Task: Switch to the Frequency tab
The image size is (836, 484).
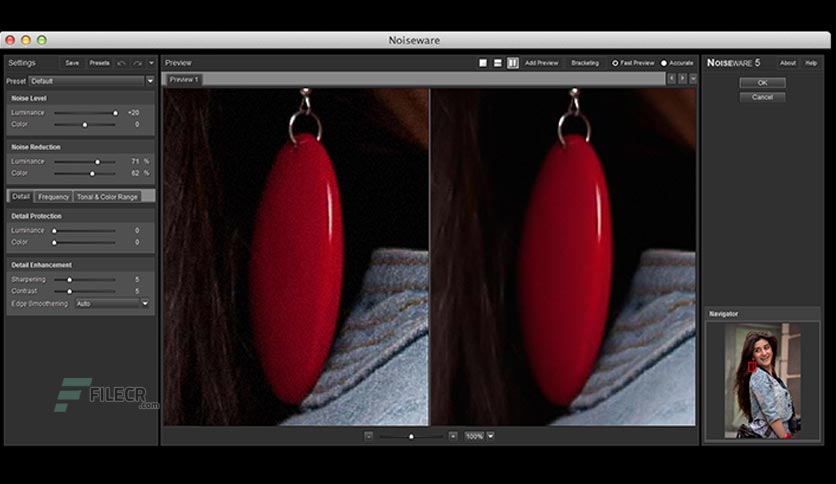Action: (53, 197)
